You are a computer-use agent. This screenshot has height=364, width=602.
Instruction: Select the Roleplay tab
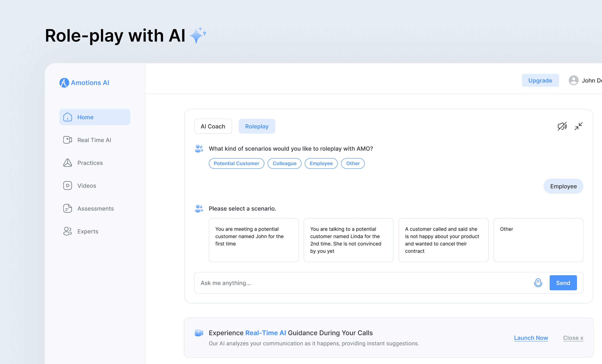click(x=256, y=126)
